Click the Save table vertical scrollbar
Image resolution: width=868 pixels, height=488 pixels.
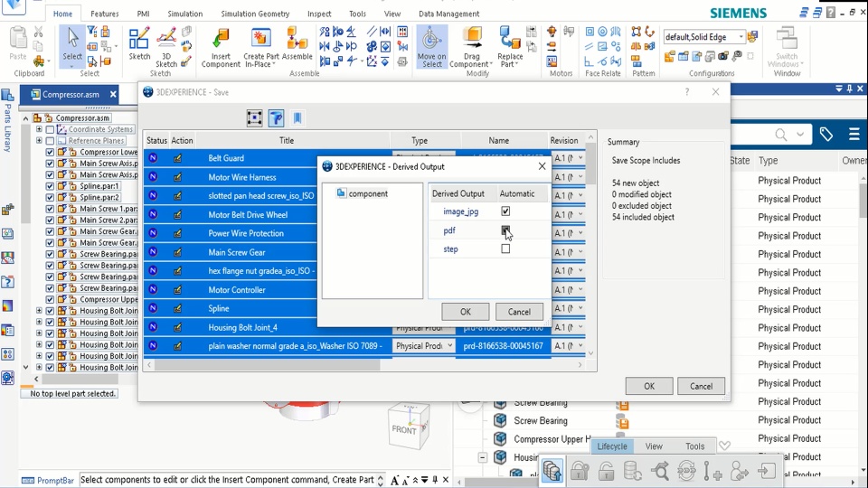click(590, 164)
